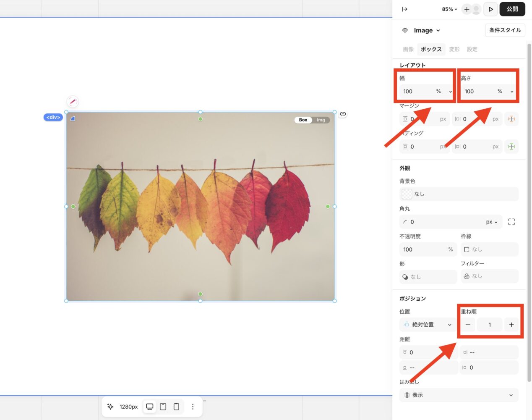
Task: Click the collapse panel arrow icon
Action: pyautogui.click(x=404, y=9)
